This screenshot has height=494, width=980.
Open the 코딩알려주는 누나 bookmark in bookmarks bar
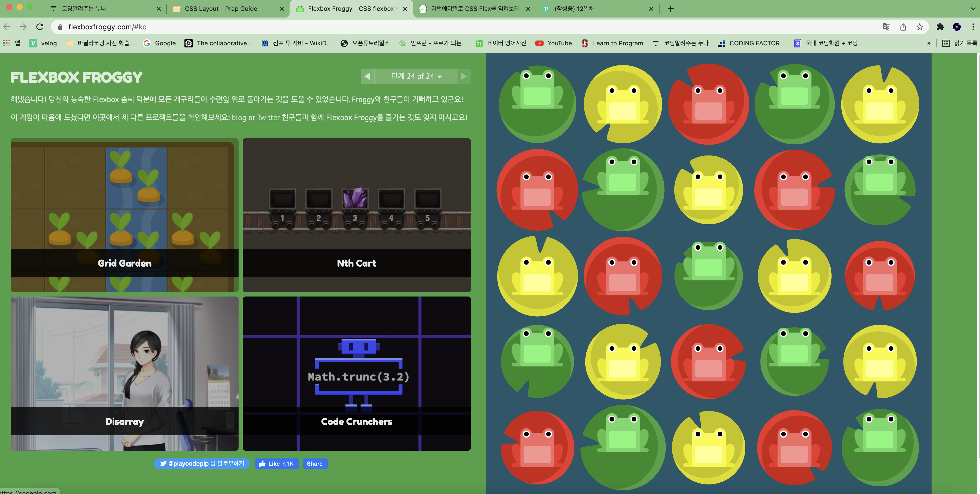[680, 43]
